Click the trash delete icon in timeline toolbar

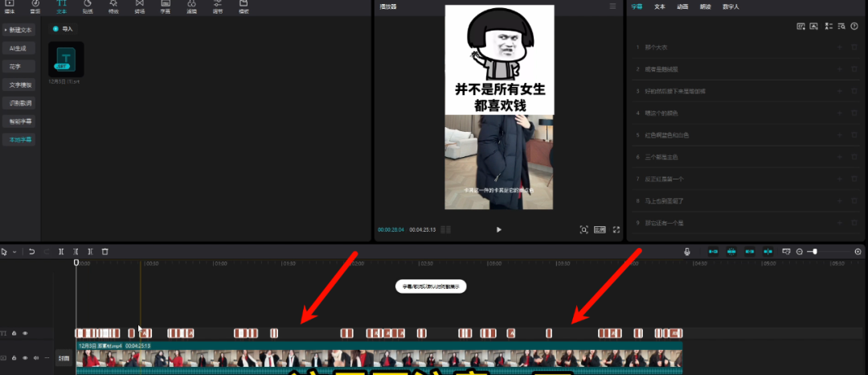(x=105, y=252)
